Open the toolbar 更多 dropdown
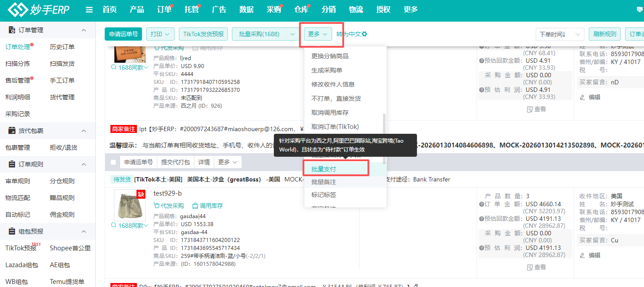 pyautogui.click(x=318, y=34)
